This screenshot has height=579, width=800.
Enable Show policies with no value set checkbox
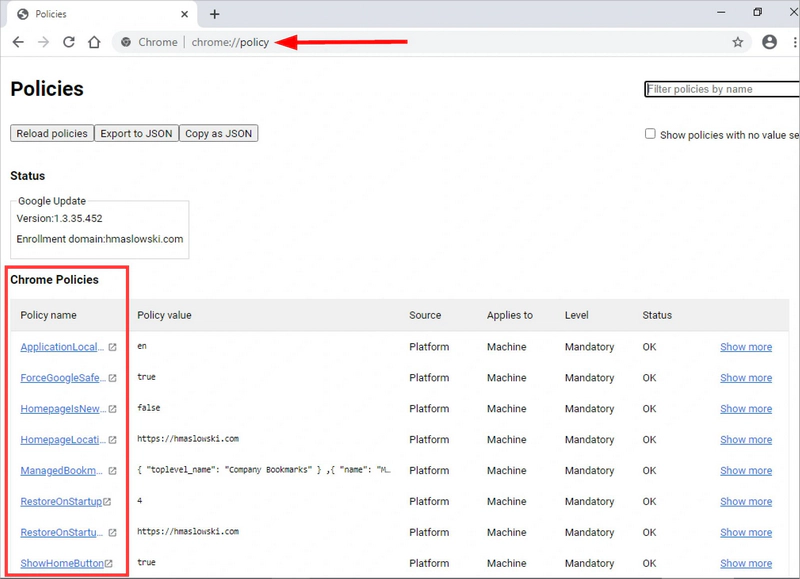coord(650,134)
